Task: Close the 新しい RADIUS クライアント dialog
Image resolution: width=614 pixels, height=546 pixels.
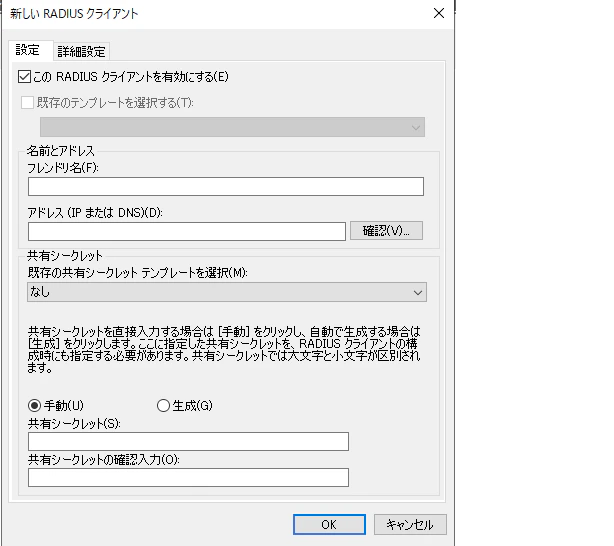Action: 439,13
